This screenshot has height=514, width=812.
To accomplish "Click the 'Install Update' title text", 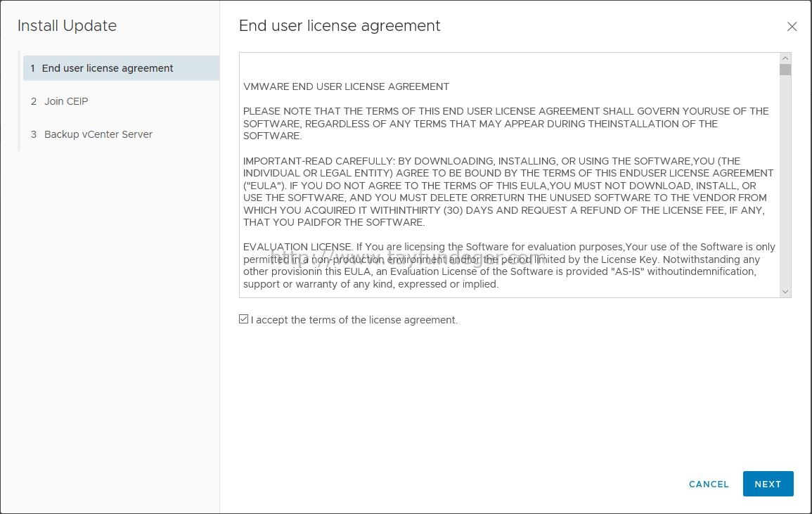I will [67, 25].
